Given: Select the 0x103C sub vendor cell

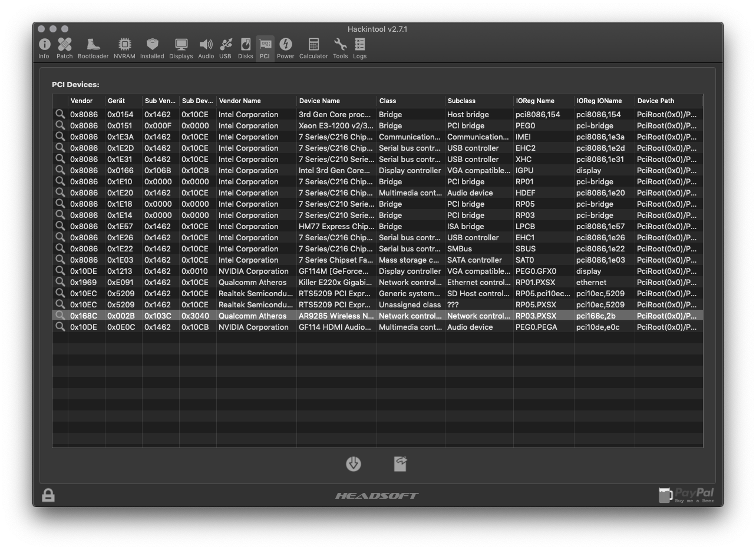Looking at the screenshot, I should (x=158, y=316).
